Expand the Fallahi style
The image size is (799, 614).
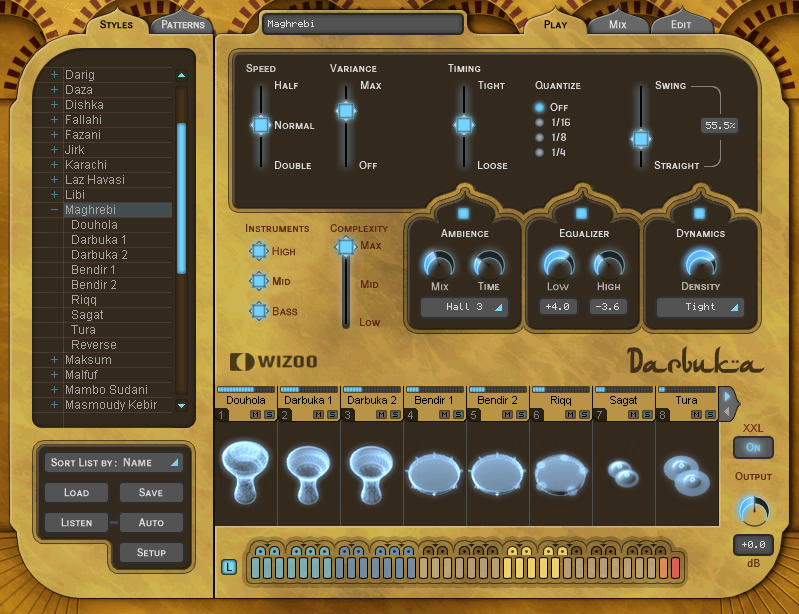click(x=54, y=119)
